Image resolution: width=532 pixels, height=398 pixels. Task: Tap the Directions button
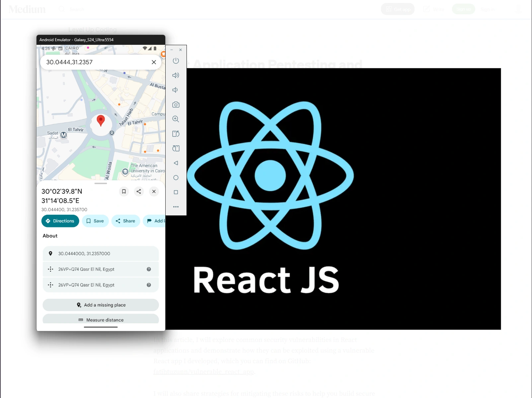pos(60,221)
